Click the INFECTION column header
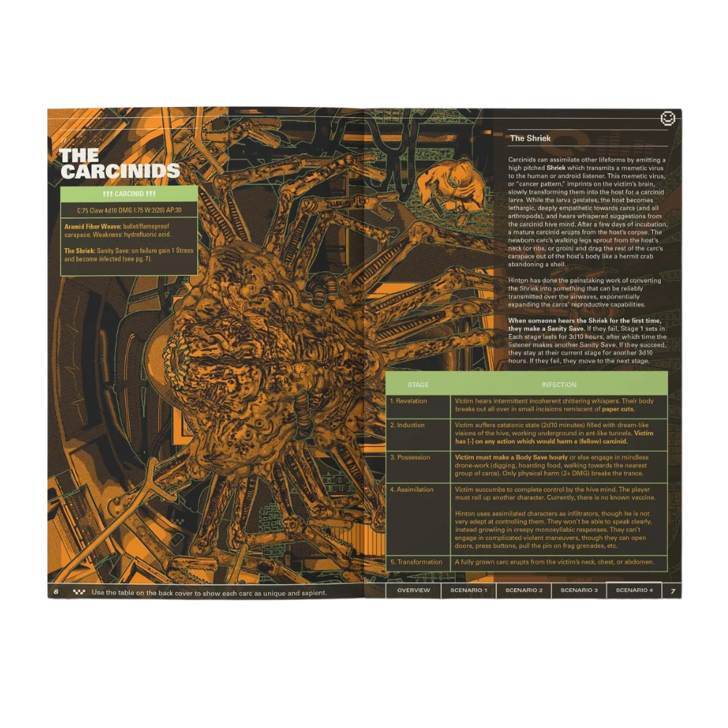The image size is (728, 728). (x=559, y=385)
